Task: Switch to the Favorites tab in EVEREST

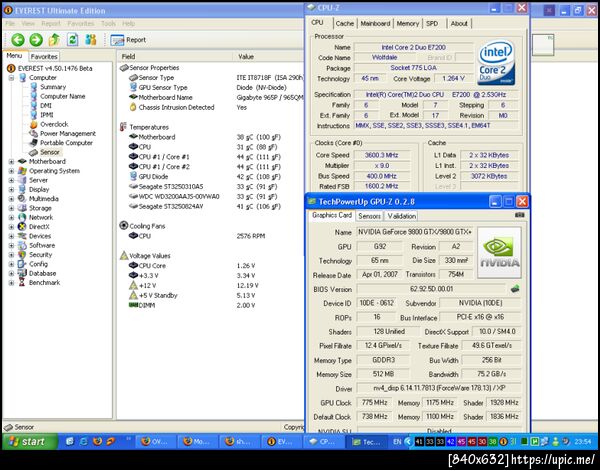Action: [44, 57]
